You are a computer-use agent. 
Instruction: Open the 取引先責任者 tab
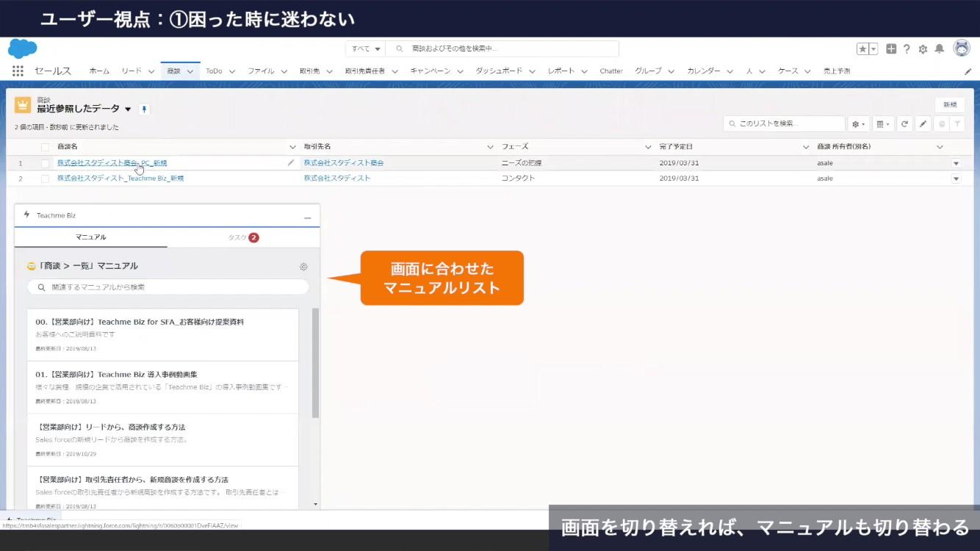(x=365, y=71)
